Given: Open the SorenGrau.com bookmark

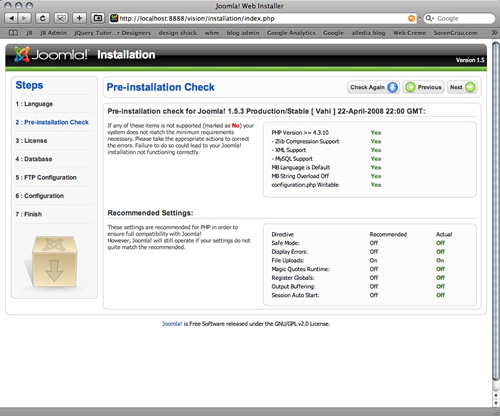Looking at the screenshot, I should tap(455, 33).
